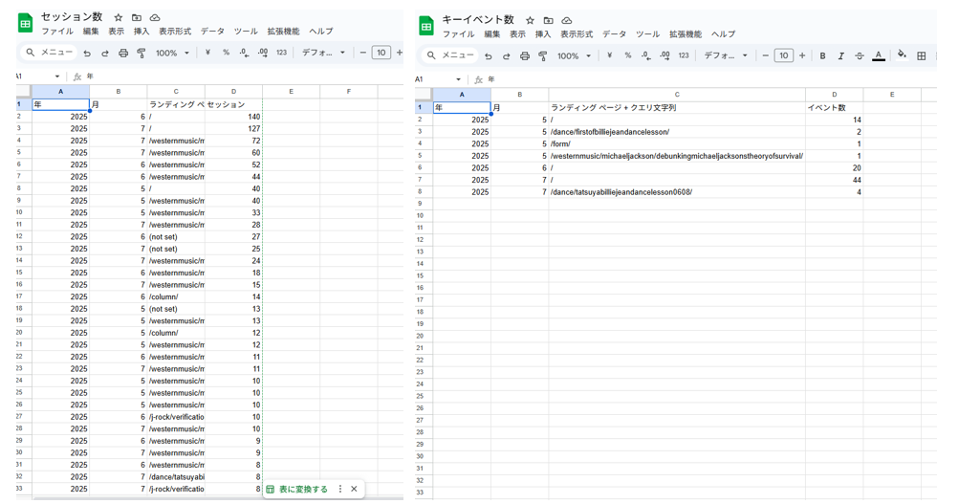Screen dimensions: 980x504
Task: Open the font dropdown in キーイベント数
Action: (726, 55)
